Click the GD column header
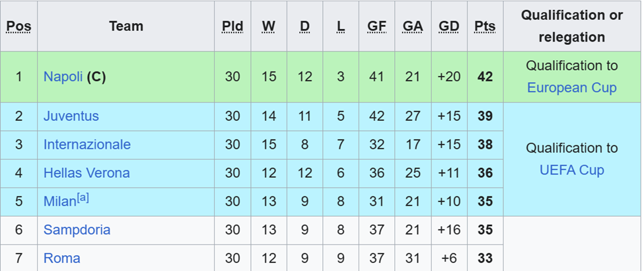The image size is (644, 271). (x=448, y=26)
